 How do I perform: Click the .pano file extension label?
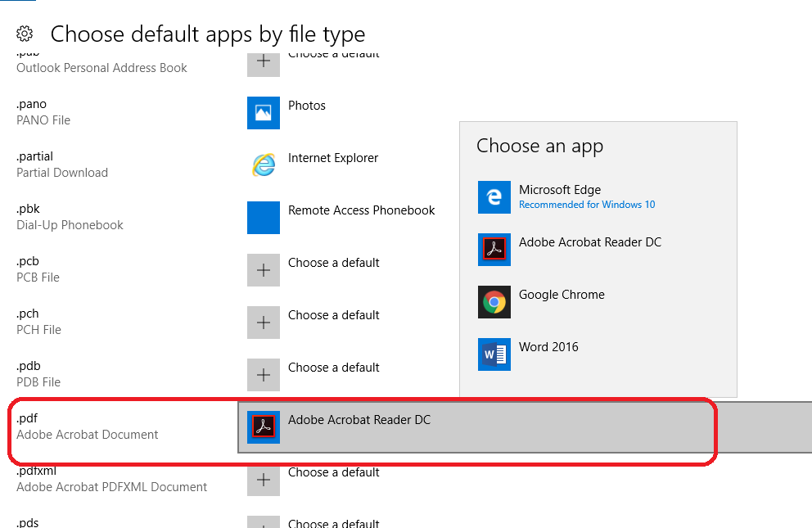[31, 105]
